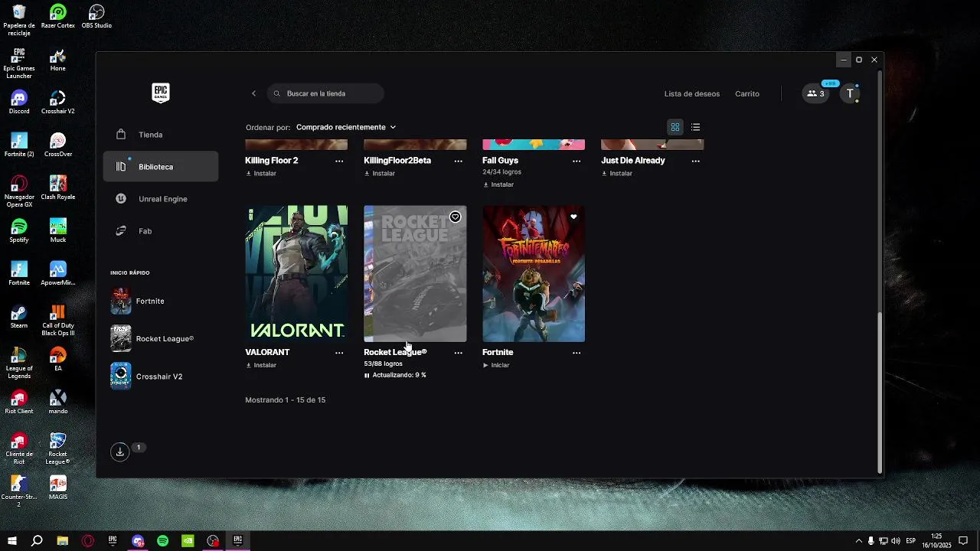Screen dimensions: 980x551
Task: Switch library to grid view
Action: pos(675,127)
